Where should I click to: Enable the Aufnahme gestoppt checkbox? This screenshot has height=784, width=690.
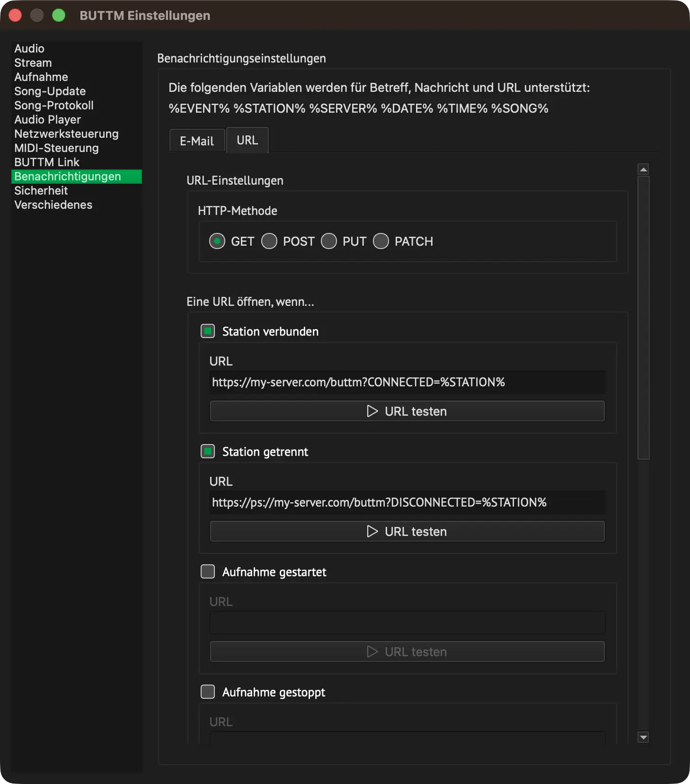pyautogui.click(x=208, y=692)
